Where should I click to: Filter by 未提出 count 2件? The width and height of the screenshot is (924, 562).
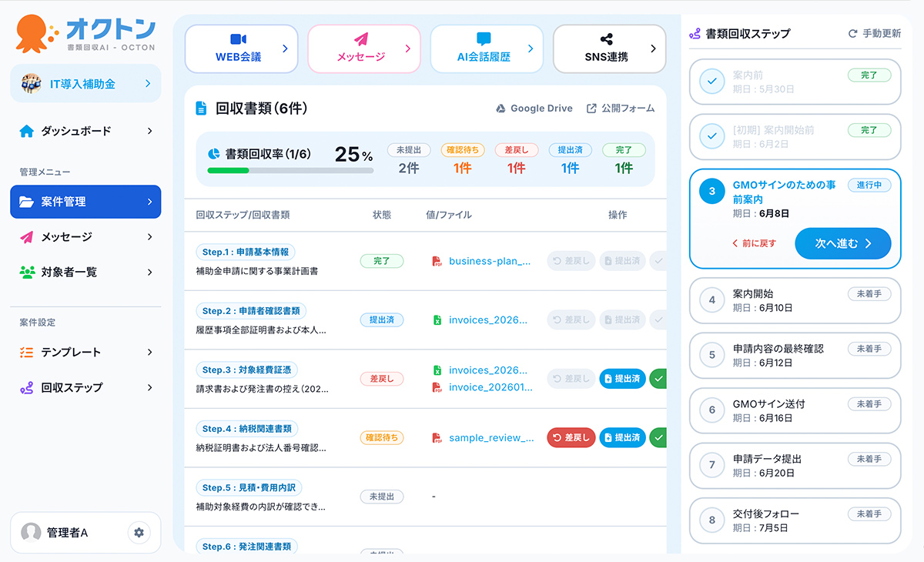click(409, 159)
